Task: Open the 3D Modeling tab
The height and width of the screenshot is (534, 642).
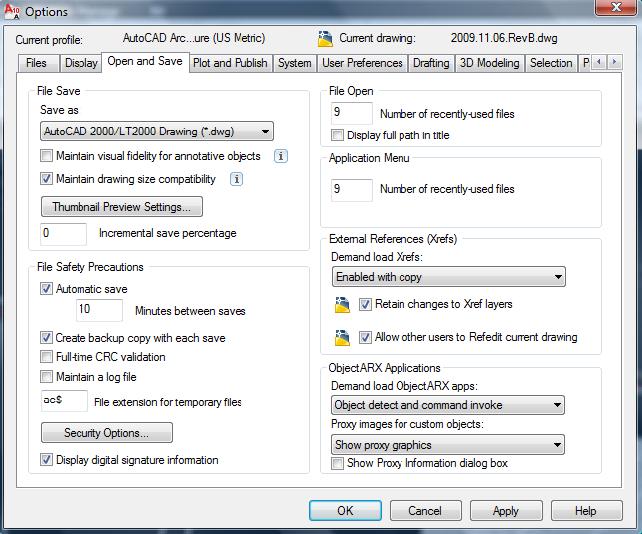Action: 489,63
